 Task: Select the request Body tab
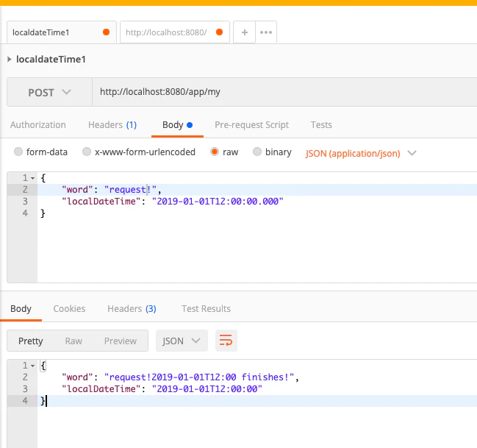click(177, 125)
